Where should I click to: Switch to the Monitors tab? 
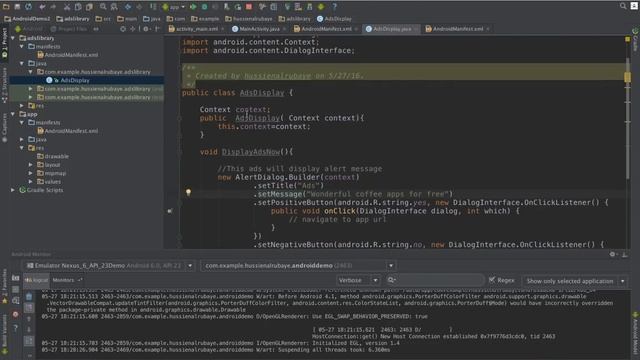tap(67, 280)
